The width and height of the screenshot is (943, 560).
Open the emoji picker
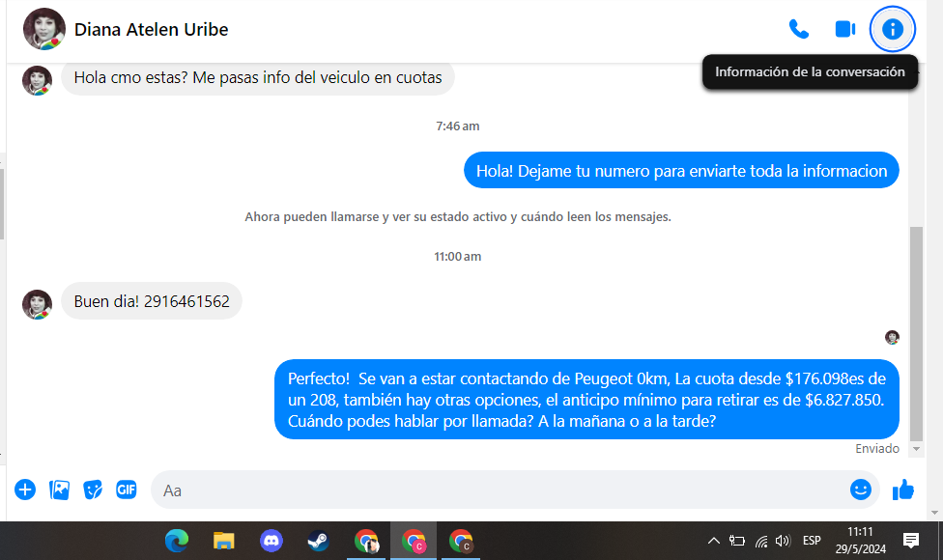(861, 490)
